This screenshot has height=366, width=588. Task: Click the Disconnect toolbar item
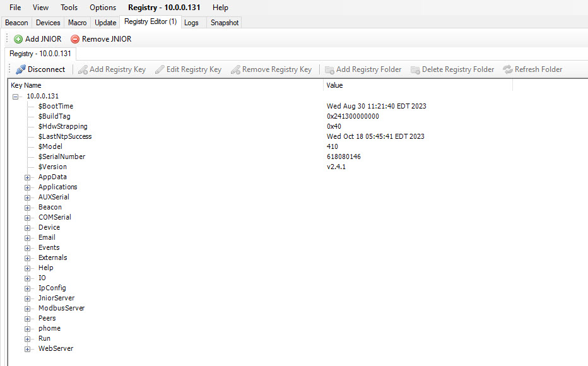click(40, 69)
